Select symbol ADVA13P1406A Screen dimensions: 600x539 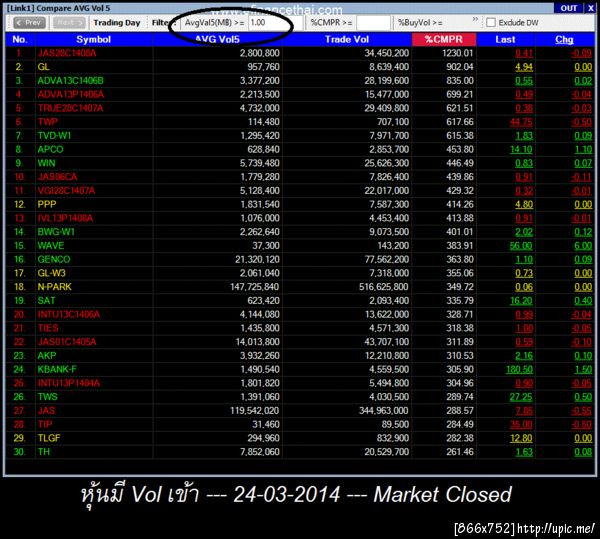click(70, 94)
